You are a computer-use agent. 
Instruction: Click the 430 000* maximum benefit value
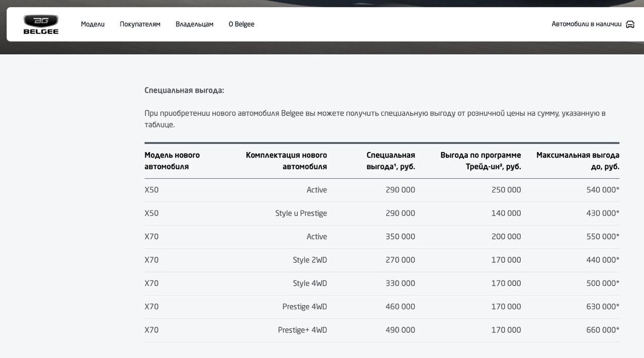(x=603, y=213)
